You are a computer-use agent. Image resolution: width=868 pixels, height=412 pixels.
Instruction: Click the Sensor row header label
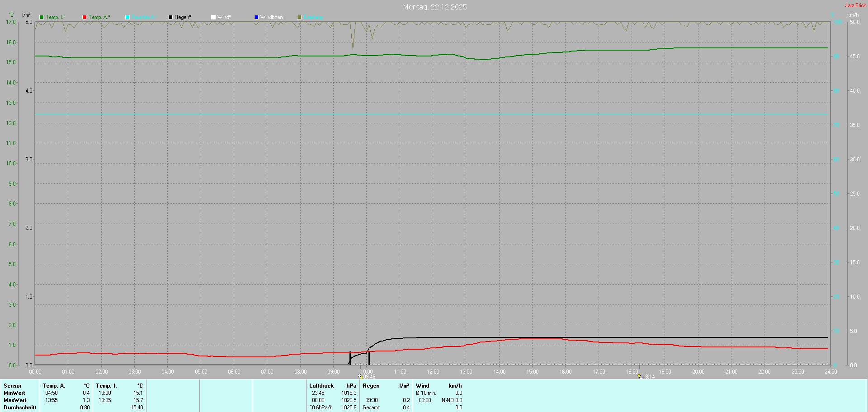point(13,386)
